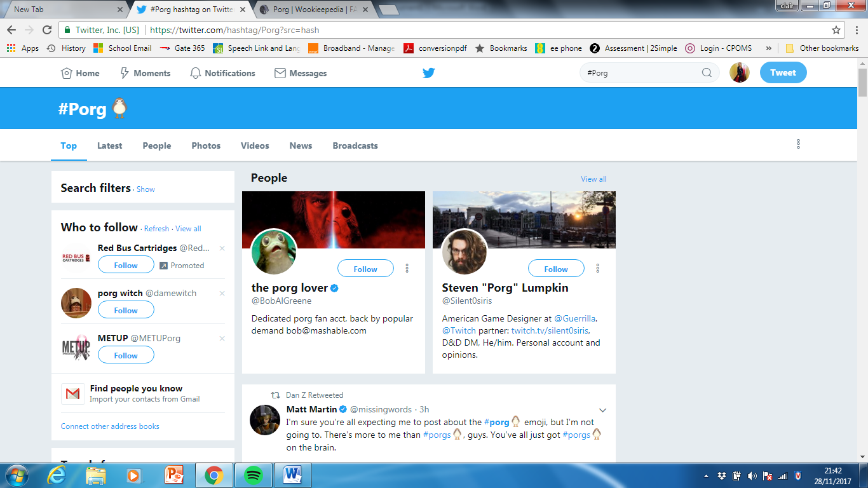The image size is (868, 488).
Task: Open the Other bookmarks folder
Action: click(822, 48)
